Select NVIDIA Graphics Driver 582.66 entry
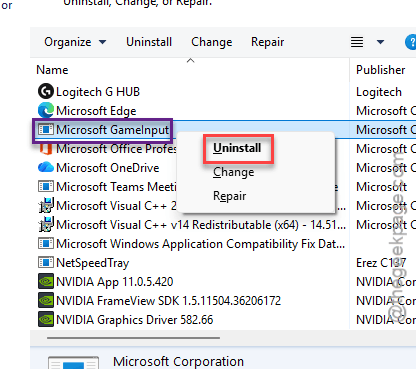416x369 pixels. click(135, 320)
